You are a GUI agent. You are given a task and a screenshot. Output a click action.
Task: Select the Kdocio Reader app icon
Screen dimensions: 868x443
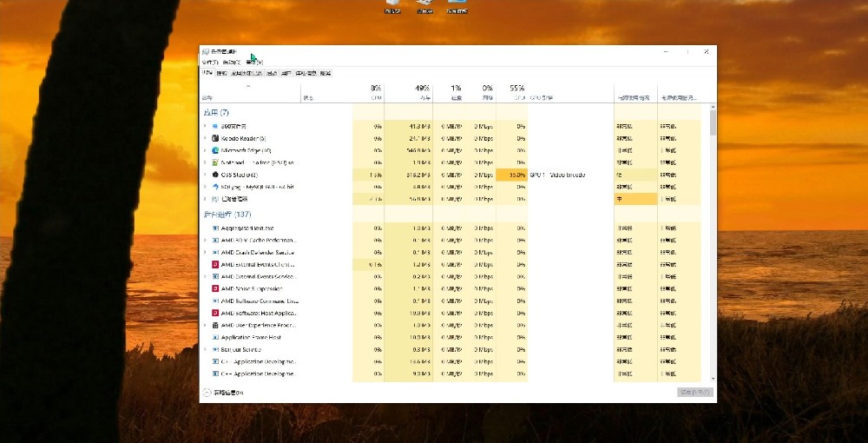[x=215, y=138]
